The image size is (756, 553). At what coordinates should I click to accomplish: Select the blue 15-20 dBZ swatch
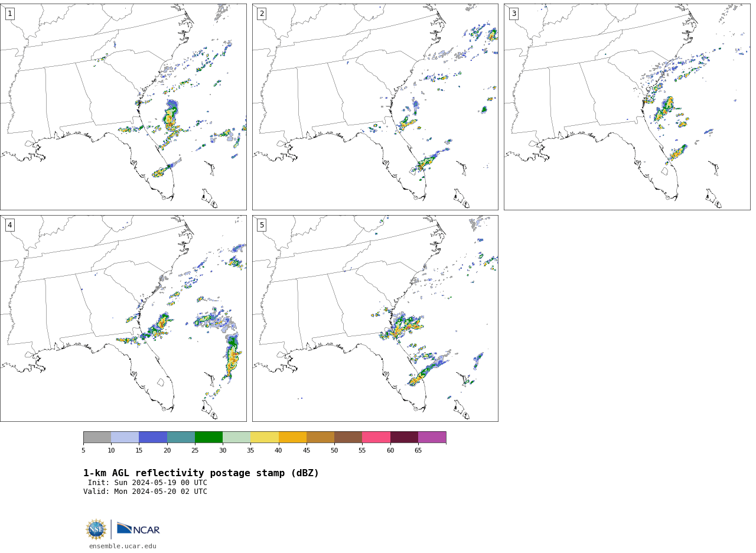point(153,437)
